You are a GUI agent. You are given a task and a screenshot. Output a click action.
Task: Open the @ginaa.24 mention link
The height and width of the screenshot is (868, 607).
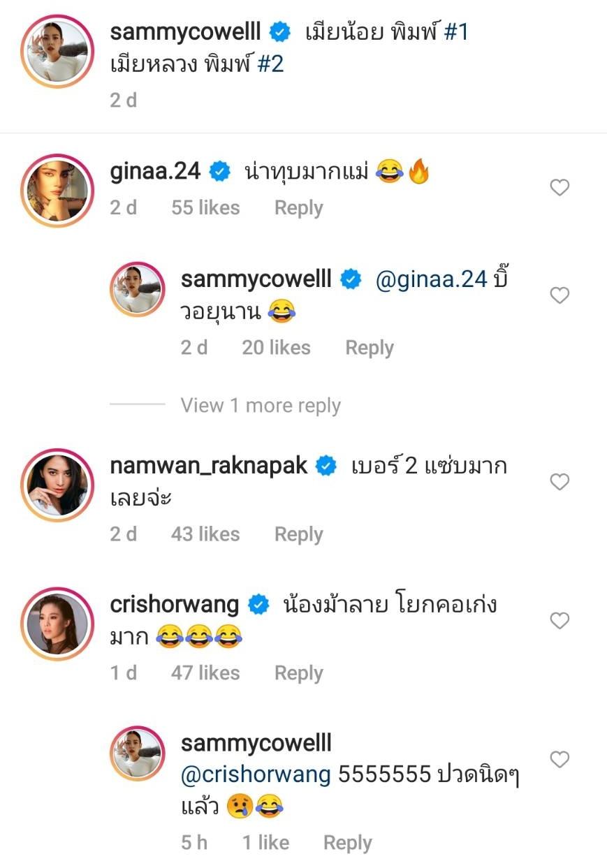tap(431, 279)
